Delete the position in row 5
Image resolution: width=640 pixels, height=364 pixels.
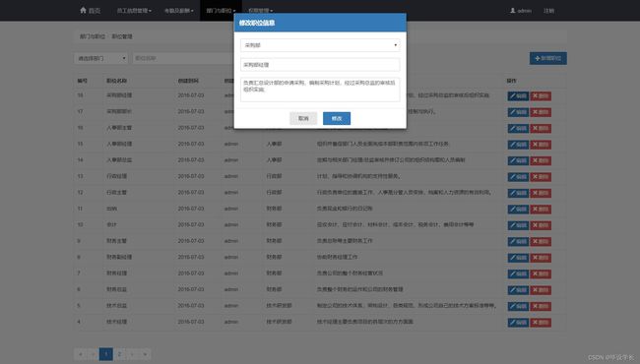(541, 306)
